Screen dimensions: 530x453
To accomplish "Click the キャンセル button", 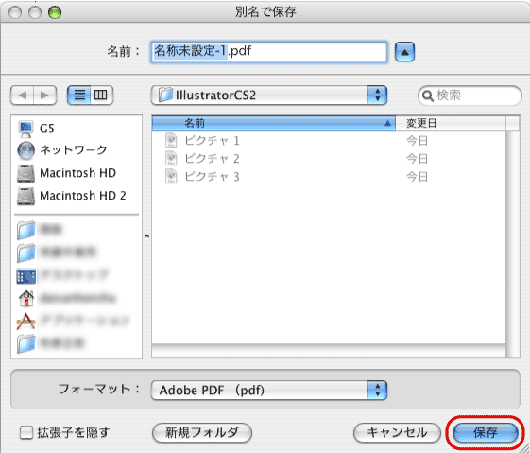I will (x=397, y=432).
